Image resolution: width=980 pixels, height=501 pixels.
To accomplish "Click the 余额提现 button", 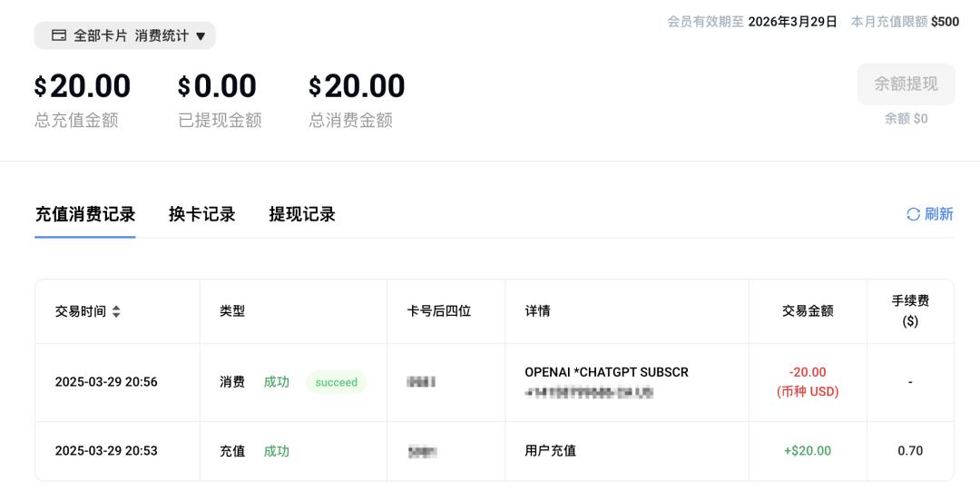I will tap(906, 83).
